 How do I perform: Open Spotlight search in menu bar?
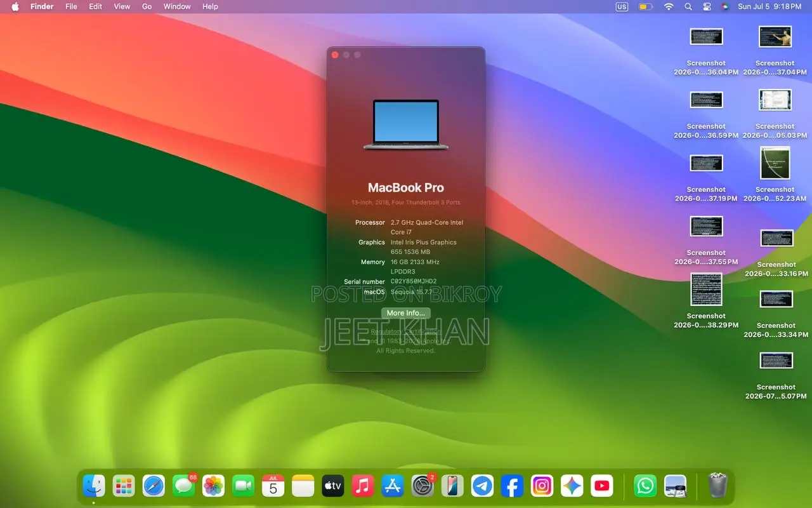click(x=688, y=6)
